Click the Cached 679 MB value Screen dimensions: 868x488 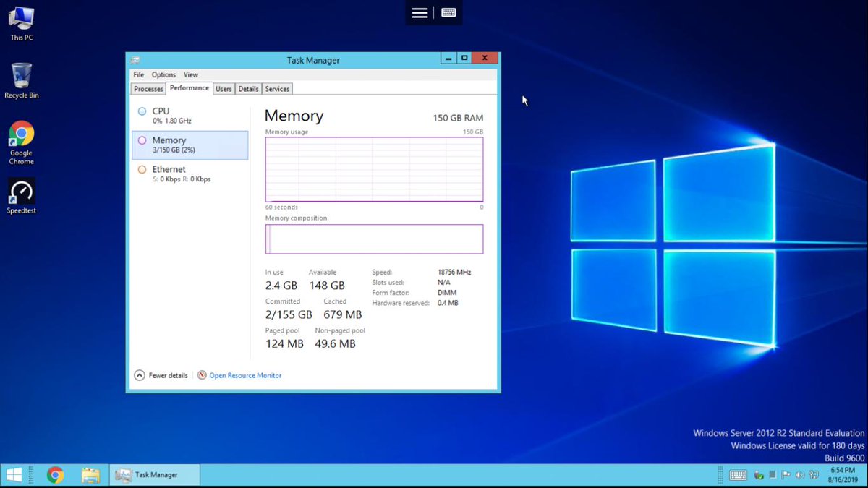(x=343, y=314)
